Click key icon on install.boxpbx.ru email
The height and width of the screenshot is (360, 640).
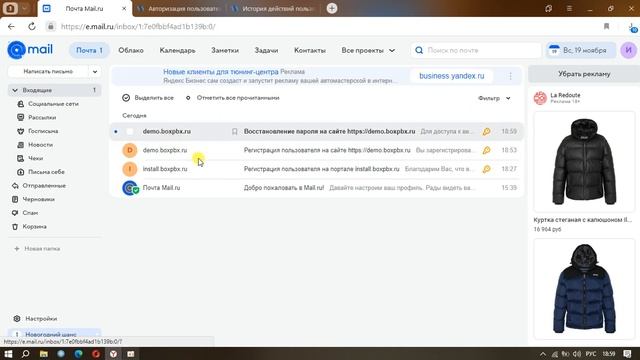[486, 169]
